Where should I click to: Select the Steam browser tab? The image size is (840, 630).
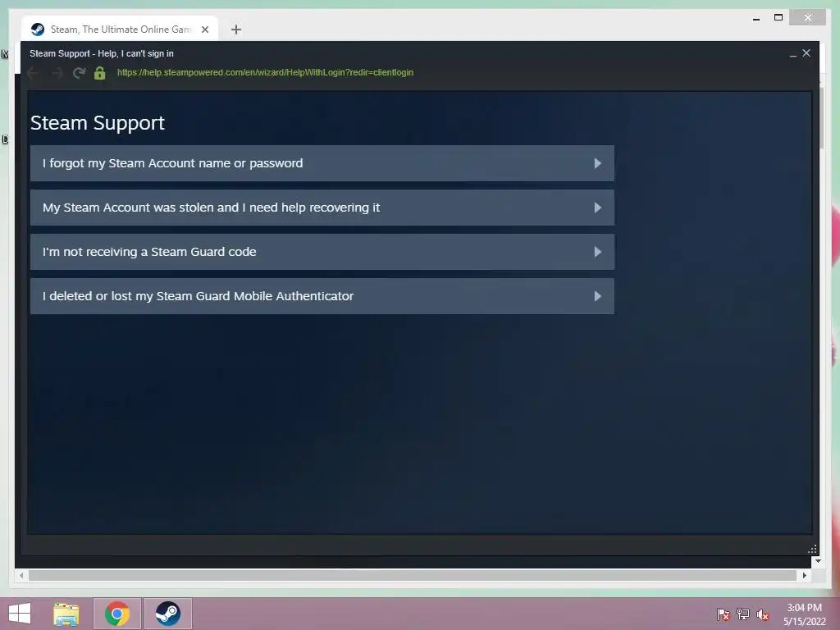click(x=120, y=30)
